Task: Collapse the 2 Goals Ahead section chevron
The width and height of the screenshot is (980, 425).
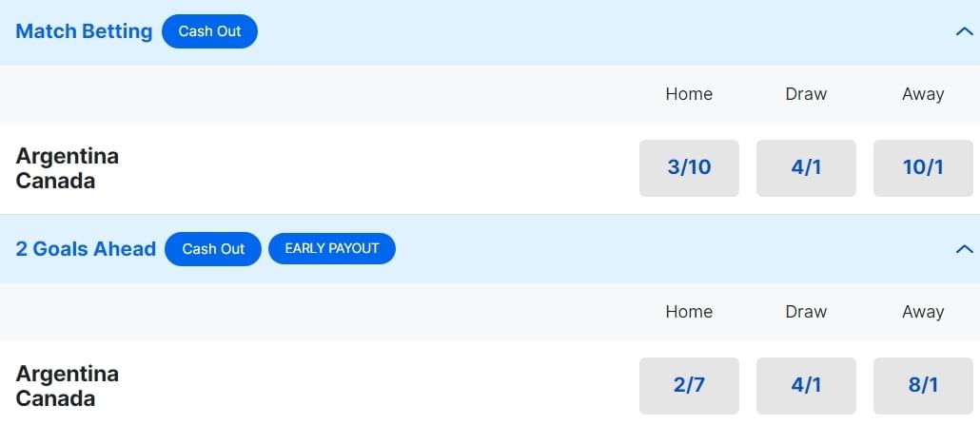Action: tap(963, 249)
